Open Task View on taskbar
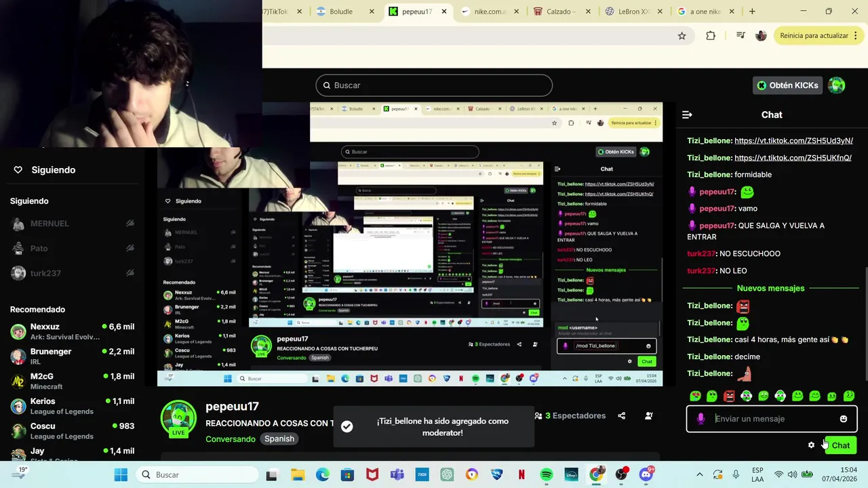This screenshot has width=868, height=488. click(x=271, y=475)
